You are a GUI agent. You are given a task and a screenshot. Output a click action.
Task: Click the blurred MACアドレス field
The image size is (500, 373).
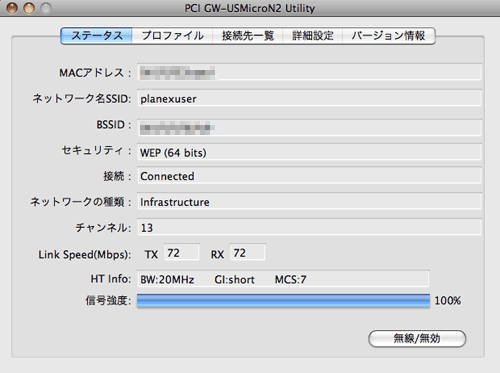point(309,72)
